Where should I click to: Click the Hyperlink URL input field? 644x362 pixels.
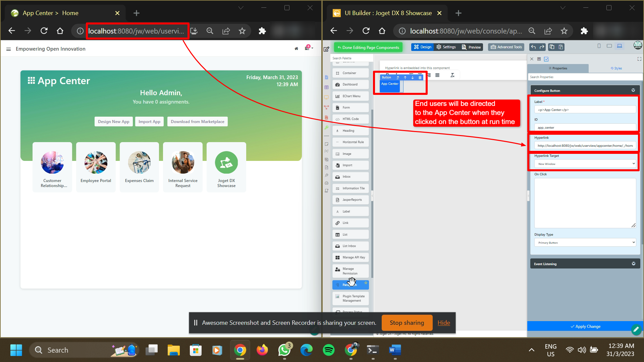coord(585,146)
